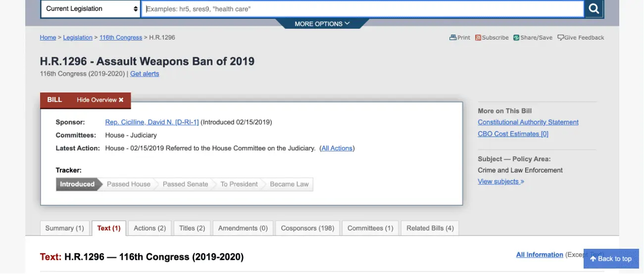Click the Give Feedback speech bubble

pyautogui.click(x=581, y=38)
